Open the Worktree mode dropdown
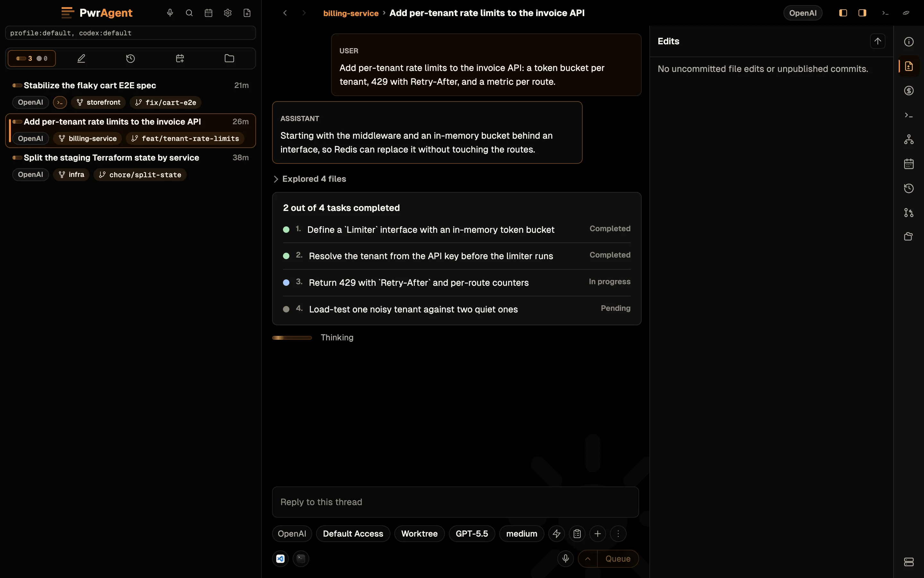The height and width of the screenshot is (578, 924). 419,534
